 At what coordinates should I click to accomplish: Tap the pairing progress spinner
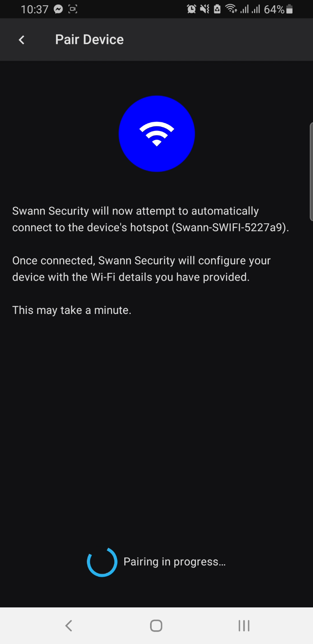102,561
